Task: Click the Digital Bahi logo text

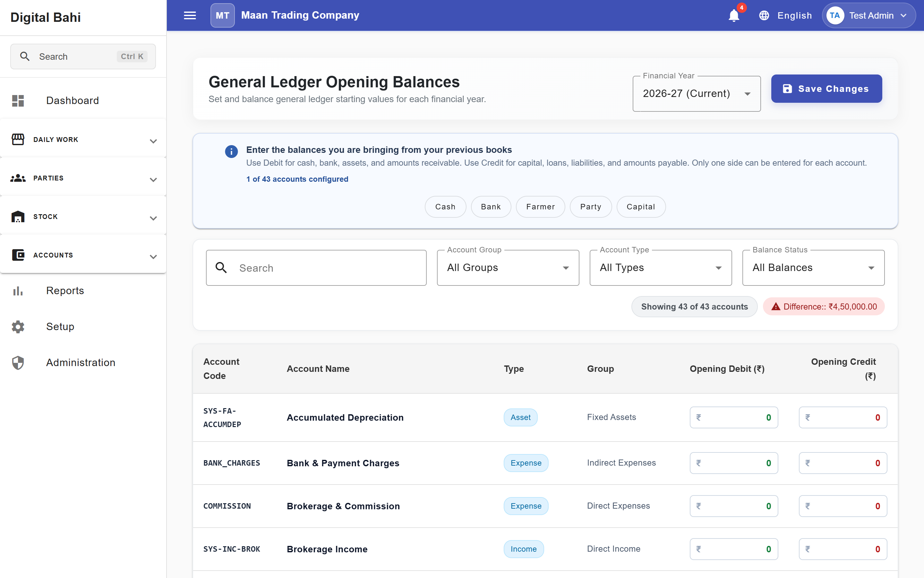Action: 46,18
